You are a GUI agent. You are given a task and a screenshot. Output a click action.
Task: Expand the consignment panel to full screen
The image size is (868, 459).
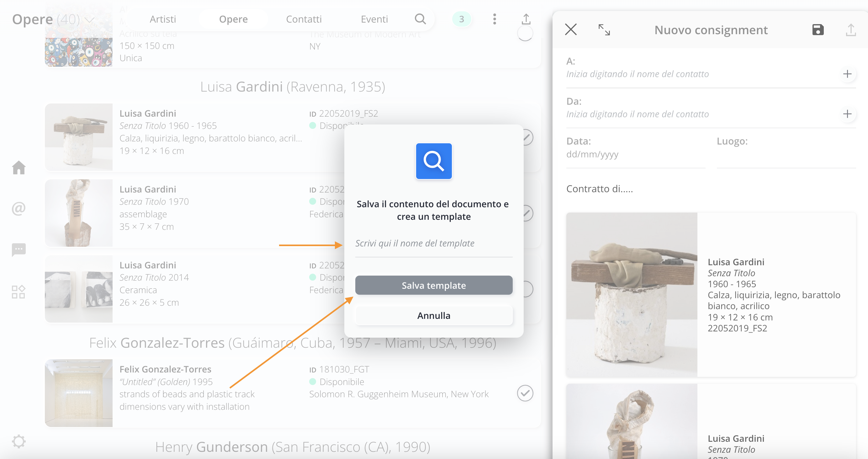[x=604, y=30]
